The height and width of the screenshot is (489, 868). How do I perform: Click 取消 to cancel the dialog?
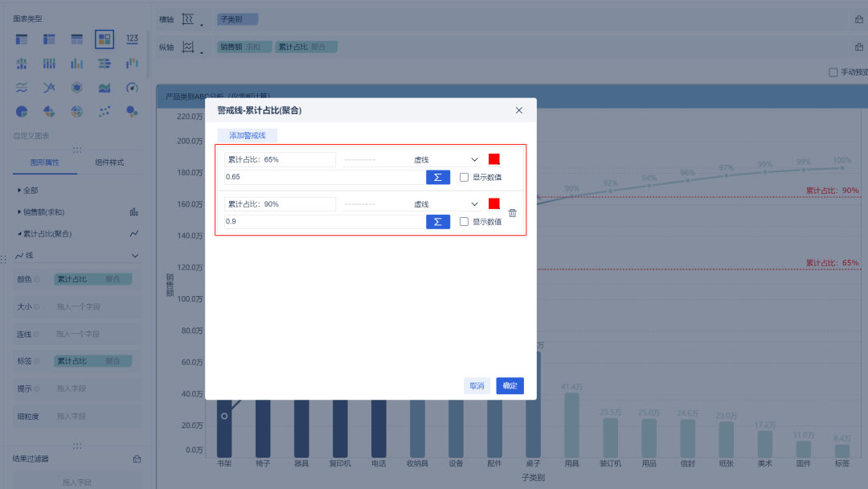[477, 386]
